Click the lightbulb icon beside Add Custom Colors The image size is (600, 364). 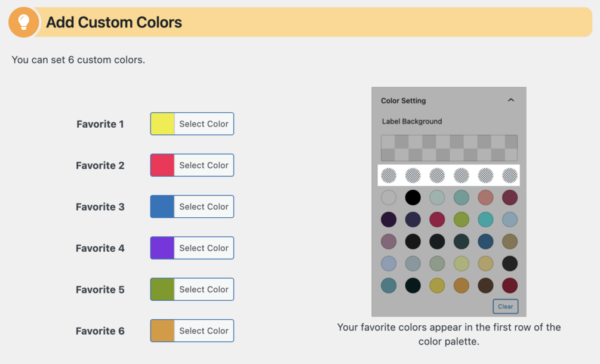point(24,23)
